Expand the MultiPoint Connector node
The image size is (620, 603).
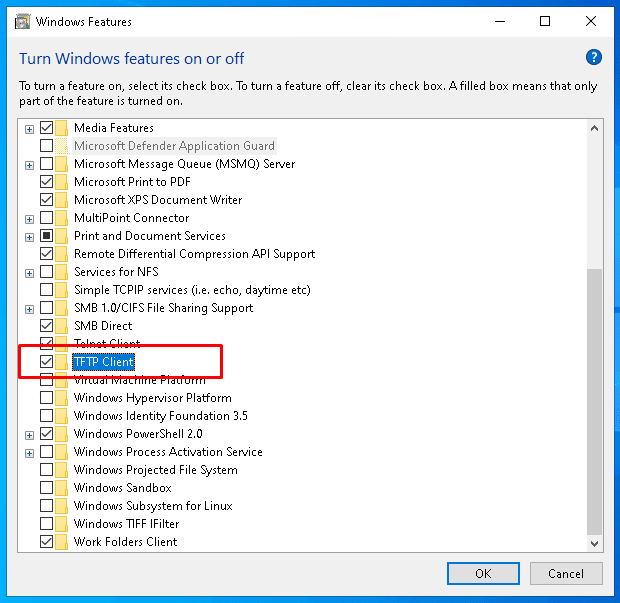point(29,219)
